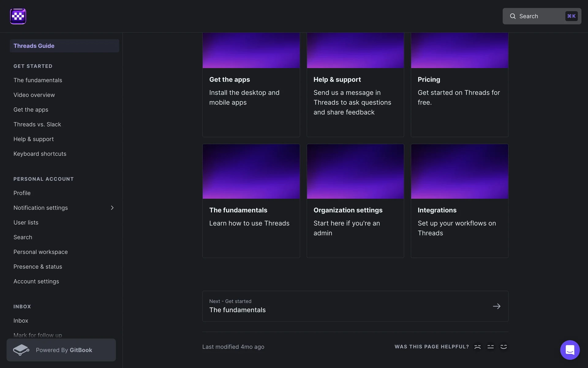Image resolution: width=588 pixels, height=368 pixels.
Task: Click the next page arrow icon
Action: pyautogui.click(x=496, y=306)
